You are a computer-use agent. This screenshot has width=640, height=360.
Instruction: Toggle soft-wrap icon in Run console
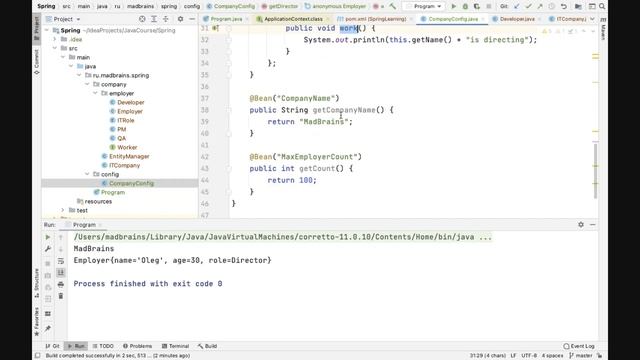coord(61,261)
